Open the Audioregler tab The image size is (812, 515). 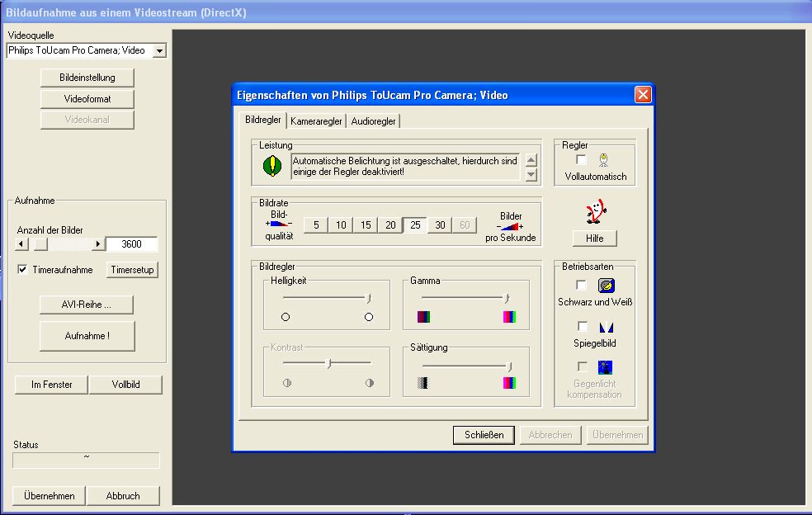(373, 121)
